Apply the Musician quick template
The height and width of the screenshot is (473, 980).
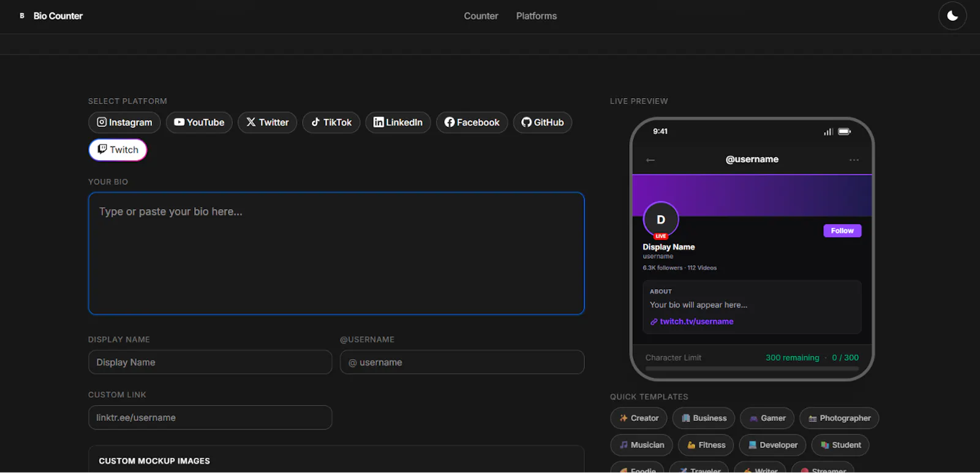[x=641, y=445]
